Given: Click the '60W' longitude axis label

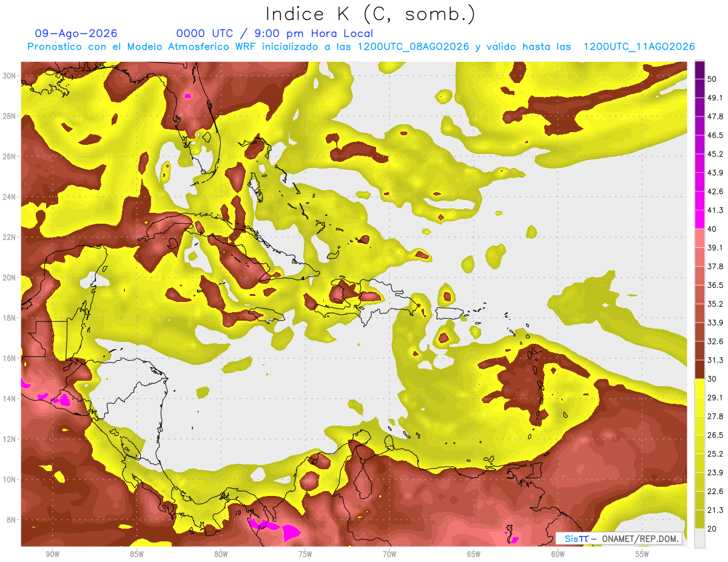Looking at the screenshot, I should (x=558, y=554).
